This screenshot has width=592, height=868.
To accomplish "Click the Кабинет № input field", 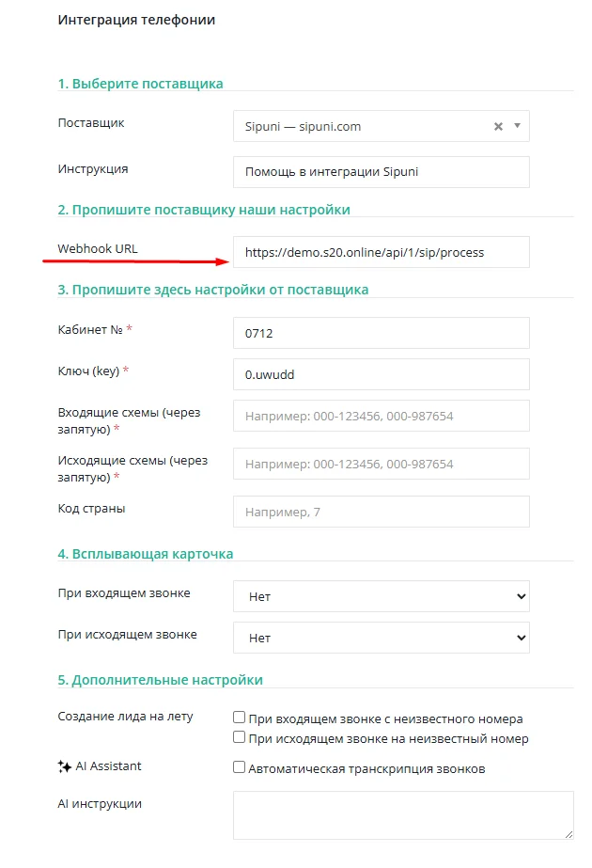I will pyautogui.click(x=382, y=333).
